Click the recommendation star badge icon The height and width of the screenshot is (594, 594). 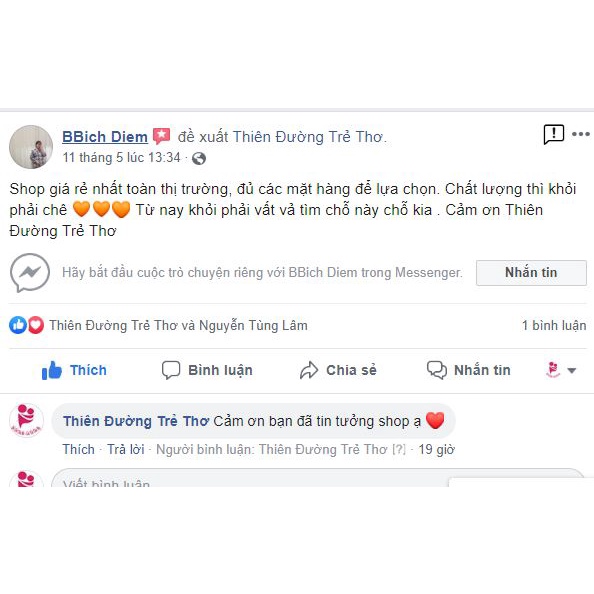coord(162,136)
